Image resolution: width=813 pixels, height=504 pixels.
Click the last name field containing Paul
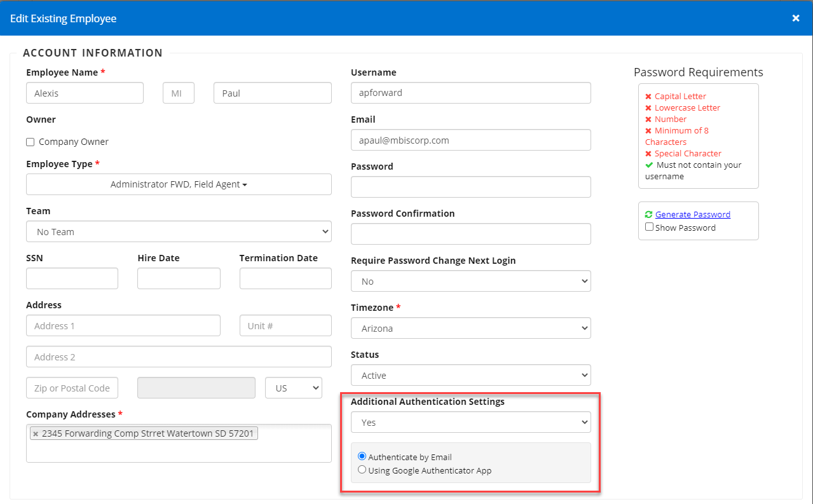(273, 93)
